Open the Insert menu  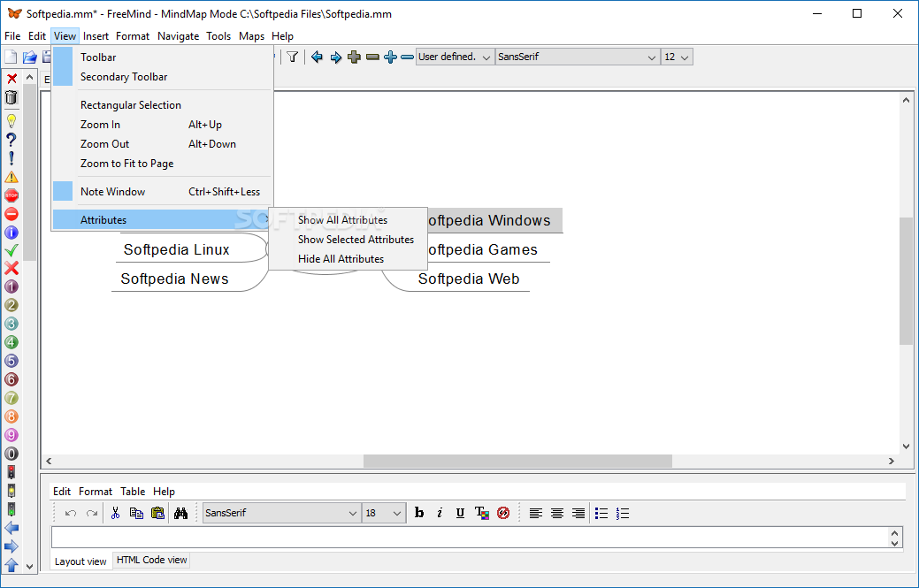coord(96,35)
